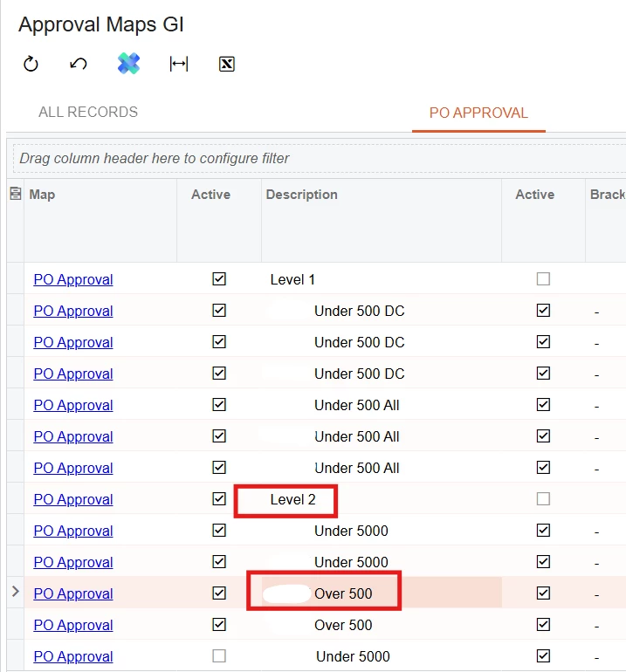Click the Undo icon in the toolbar
Screen dimensions: 626x672
(x=79, y=64)
